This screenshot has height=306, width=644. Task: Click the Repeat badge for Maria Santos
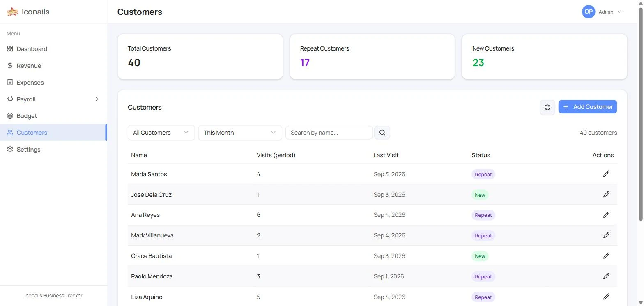point(483,174)
